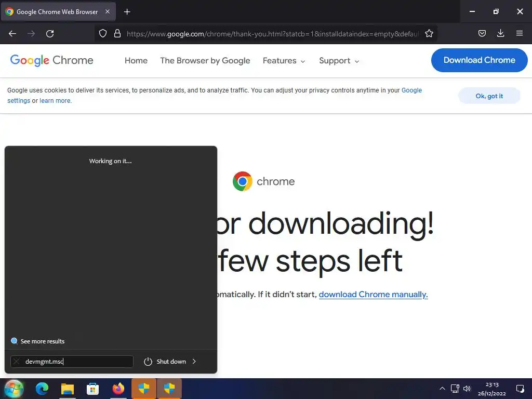The image size is (532, 399).
Task: Open the Google settings link
Action: point(411,90)
